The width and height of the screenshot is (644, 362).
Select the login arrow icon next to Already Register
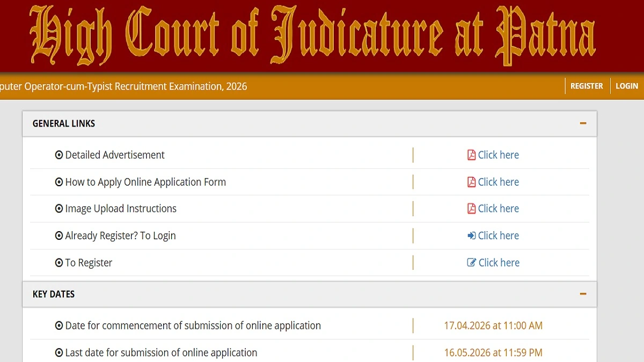click(x=471, y=235)
